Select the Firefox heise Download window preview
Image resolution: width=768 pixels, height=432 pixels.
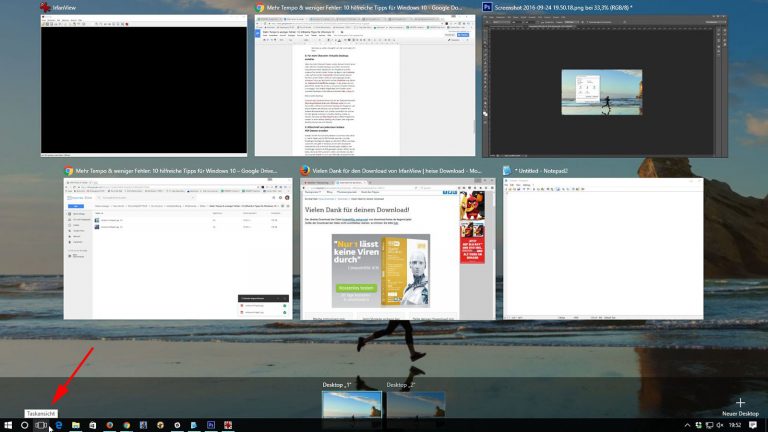pos(398,249)
